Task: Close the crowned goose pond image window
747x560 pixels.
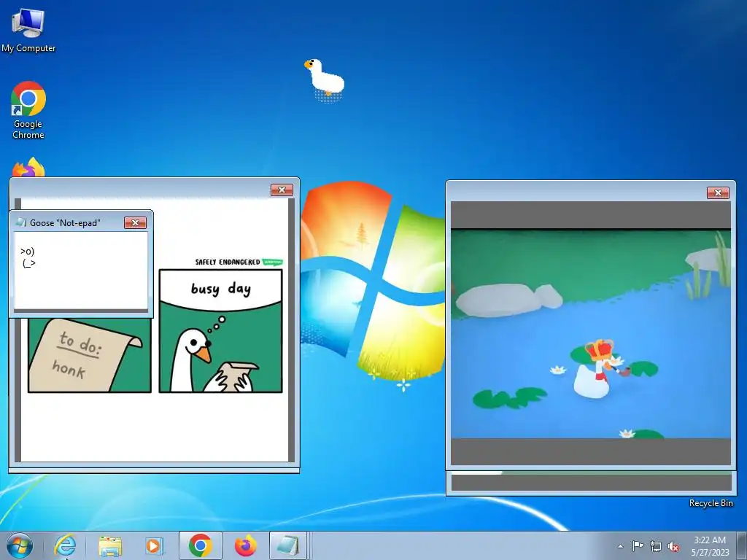Action: point(718,192)
